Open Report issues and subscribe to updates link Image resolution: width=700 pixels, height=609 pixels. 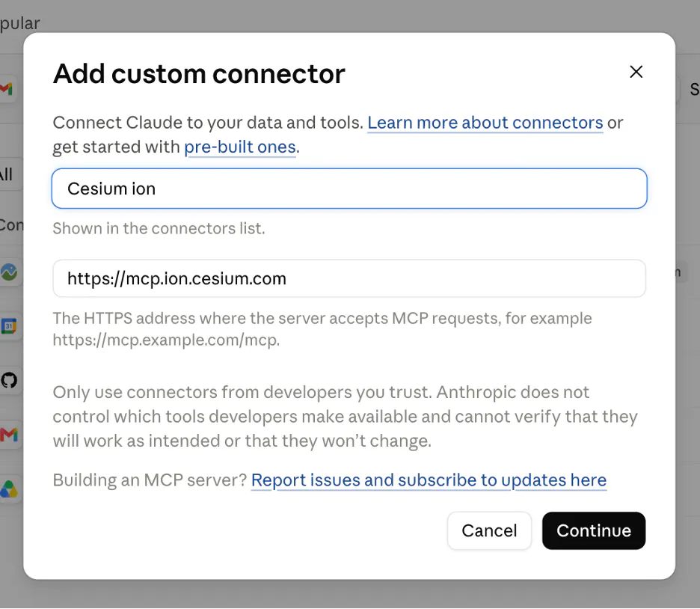click(429, 480)
